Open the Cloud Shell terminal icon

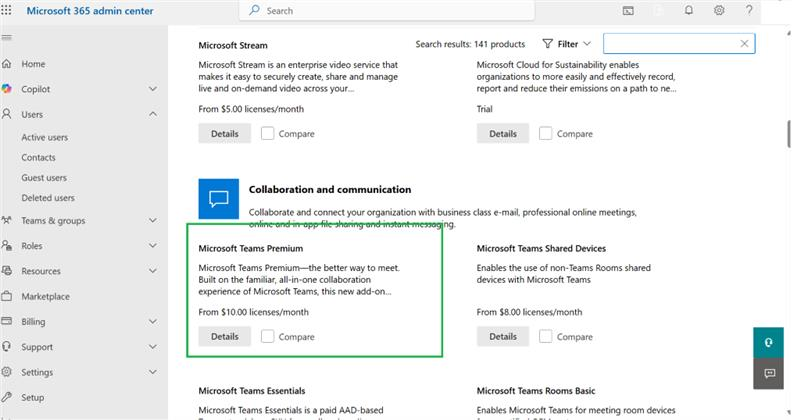point(628,11)
